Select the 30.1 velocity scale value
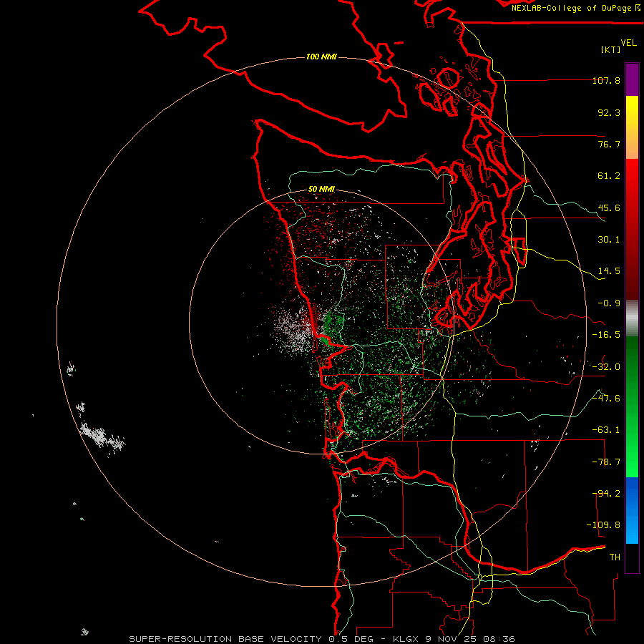Screen dimensions: 644x644 click(609, 240)
